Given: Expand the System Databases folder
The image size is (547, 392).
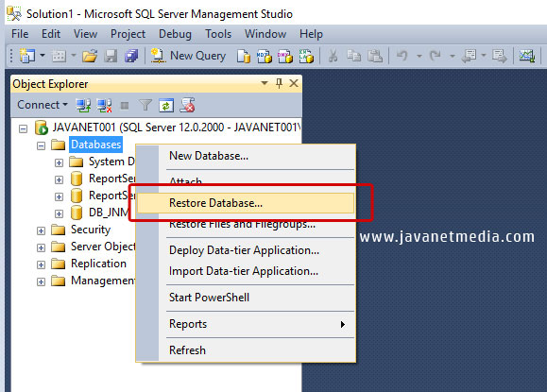Looking at the screenshot, I should tap(59, 162).
